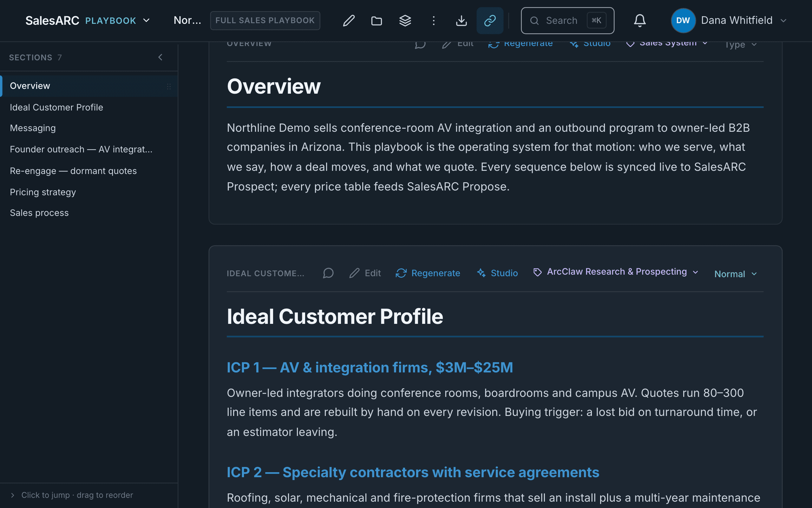Viewport: 812px width, 508px height.
Task: Open the Normal type dropdown
Action: pyautogui.click(x=736, y=274)
